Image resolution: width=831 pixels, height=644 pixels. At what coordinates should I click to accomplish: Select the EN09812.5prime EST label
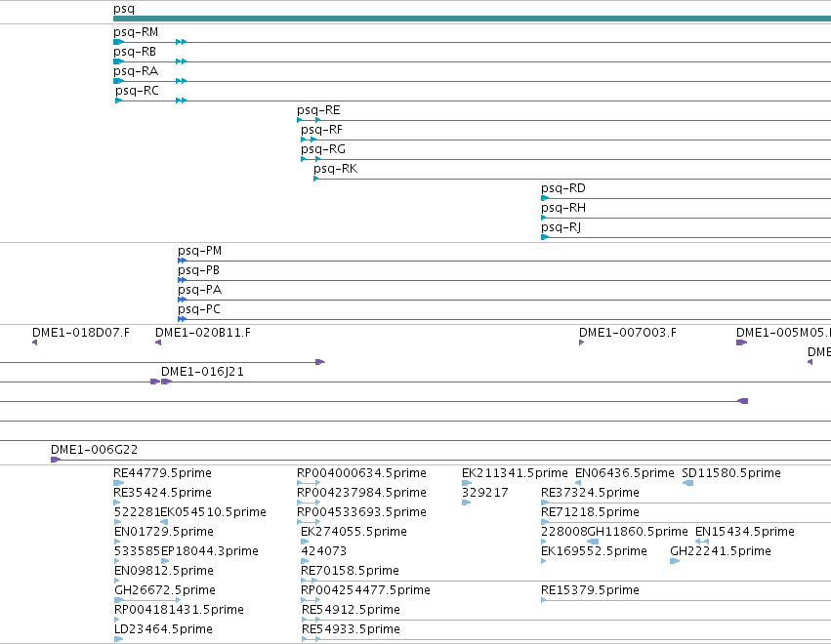(x=164, y=571)
